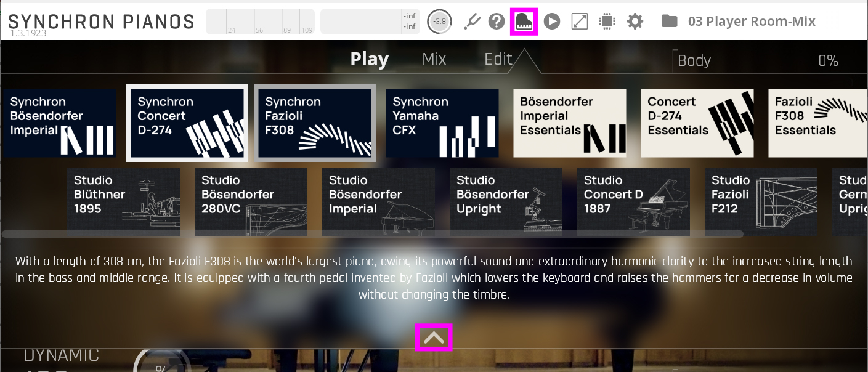Open the preset folder icon
Image resolution: width=868 pixels, height=372 pixels.
tap(669, 22)
